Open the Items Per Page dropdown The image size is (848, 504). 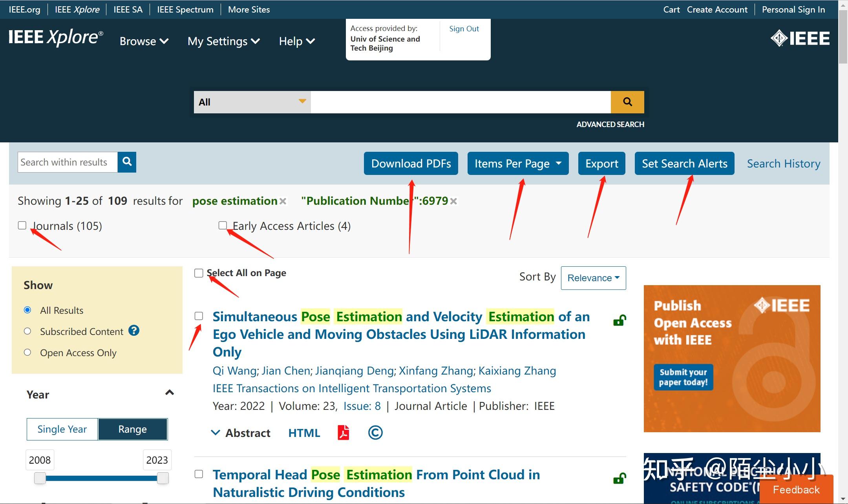517,163
